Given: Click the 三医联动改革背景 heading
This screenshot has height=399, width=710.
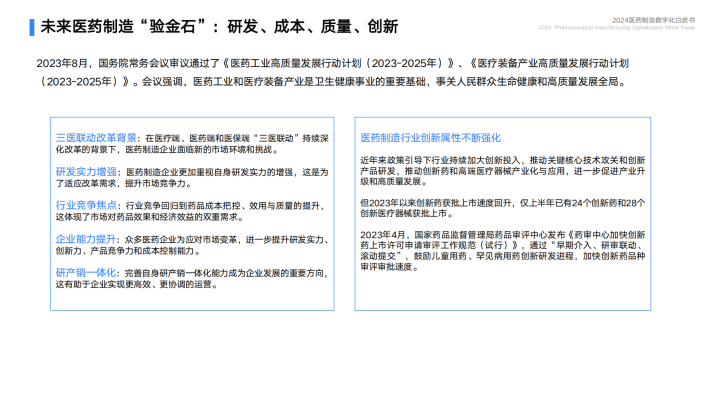Looking at the screenshot, I should [96, 138].
